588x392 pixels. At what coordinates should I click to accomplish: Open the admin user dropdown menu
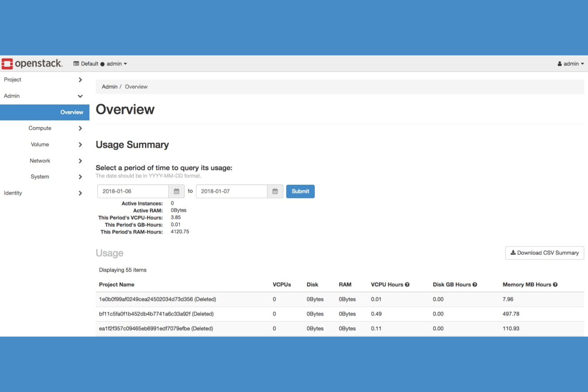[x=571, y=64]
